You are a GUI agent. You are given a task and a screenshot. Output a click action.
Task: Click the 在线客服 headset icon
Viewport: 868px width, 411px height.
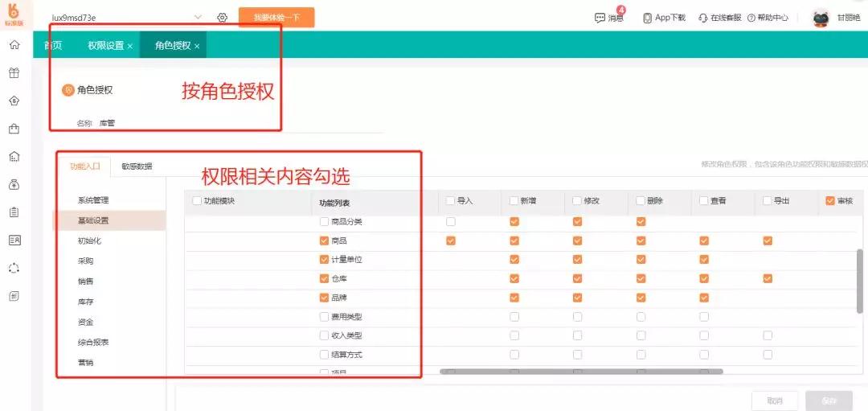[703, 18]
